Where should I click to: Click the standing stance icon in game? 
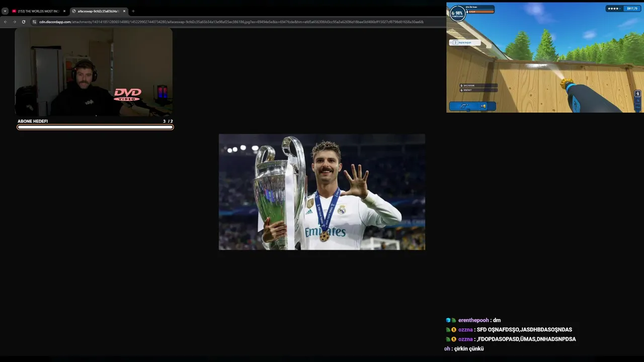point(637,94)
